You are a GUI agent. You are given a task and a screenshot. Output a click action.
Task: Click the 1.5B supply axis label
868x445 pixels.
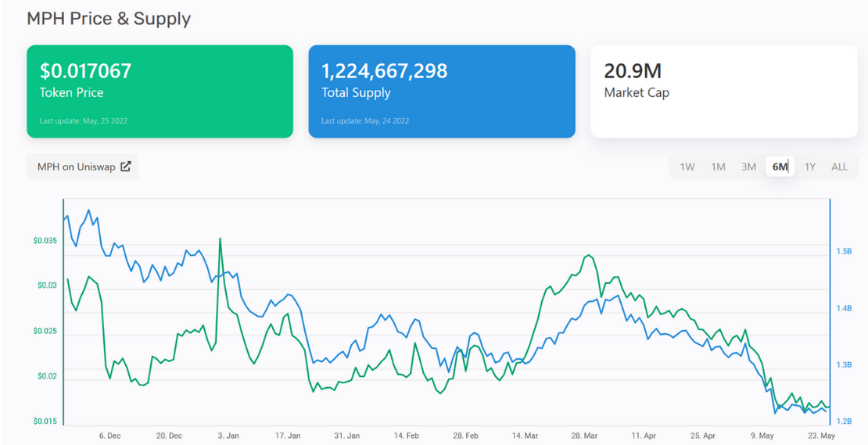tap(843, 251)
